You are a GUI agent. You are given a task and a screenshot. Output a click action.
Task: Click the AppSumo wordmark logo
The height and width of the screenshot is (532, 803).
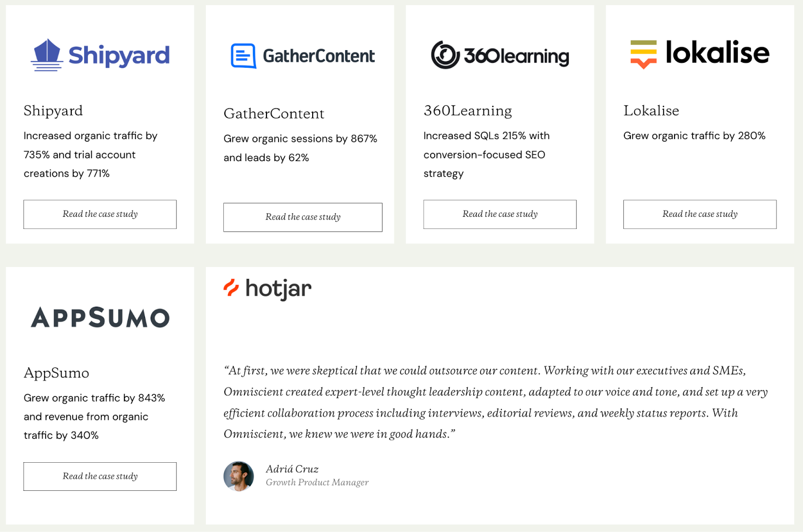(99, 317)
